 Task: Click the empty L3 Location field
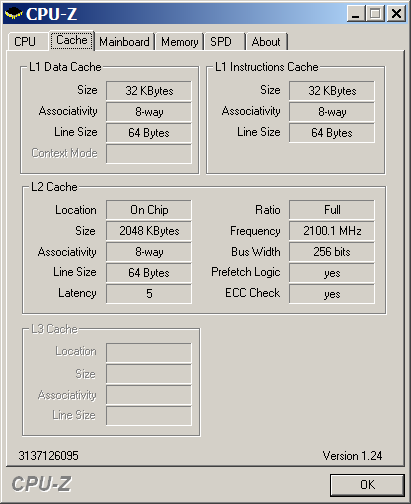coord(149,353)
